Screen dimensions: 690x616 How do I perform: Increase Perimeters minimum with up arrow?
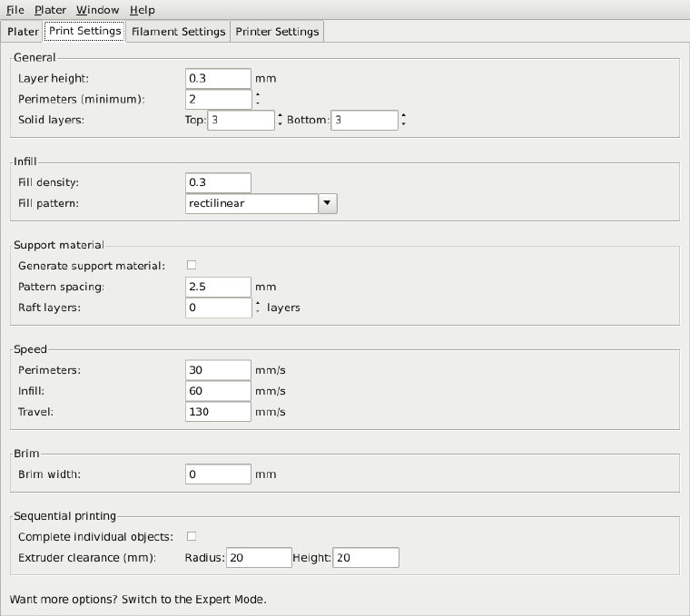[x=258, y=94]
